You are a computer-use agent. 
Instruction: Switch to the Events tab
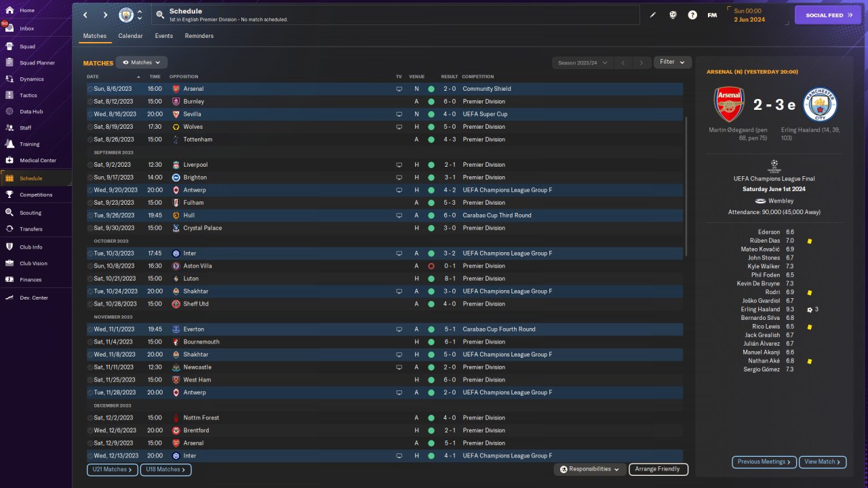(163, 36)
